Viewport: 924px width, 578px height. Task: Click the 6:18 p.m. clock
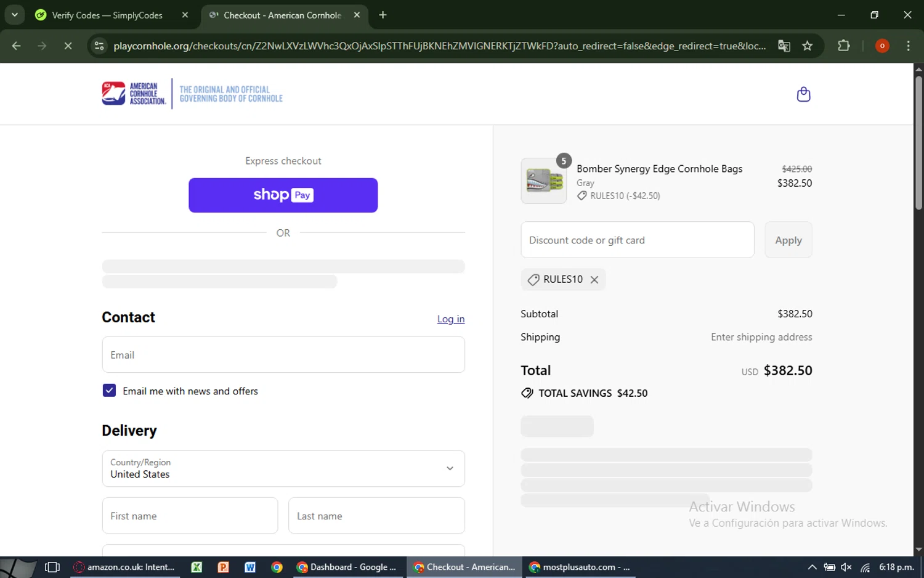pyautogui.click(x=896, y=567)
